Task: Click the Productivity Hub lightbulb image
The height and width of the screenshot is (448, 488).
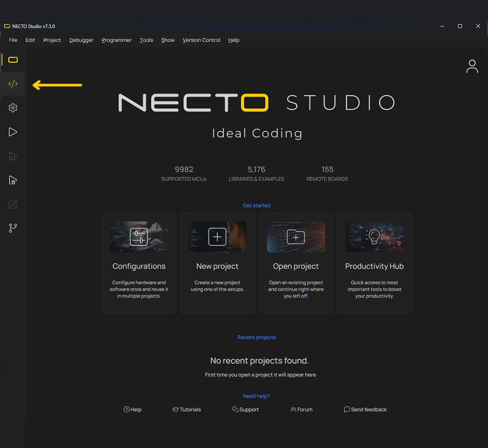Action: pyautogui.click(x=374, y=237)
